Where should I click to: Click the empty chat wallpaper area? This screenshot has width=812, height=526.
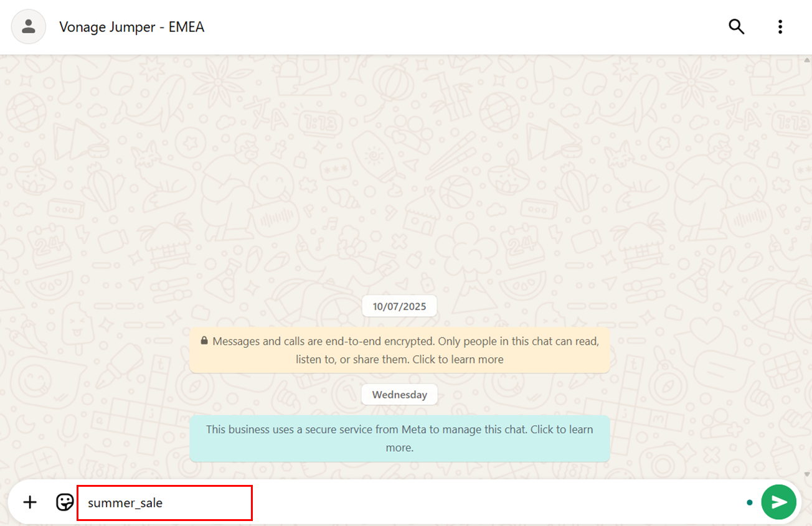(x=399, y=174)
